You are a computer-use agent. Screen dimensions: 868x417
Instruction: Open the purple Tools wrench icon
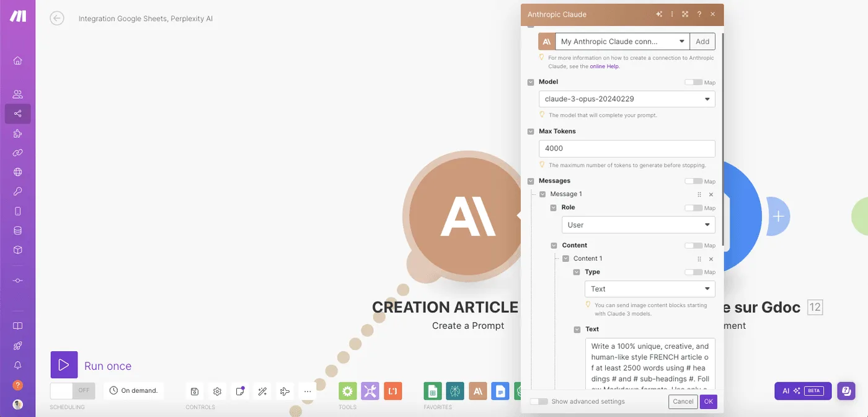(370, 391)
